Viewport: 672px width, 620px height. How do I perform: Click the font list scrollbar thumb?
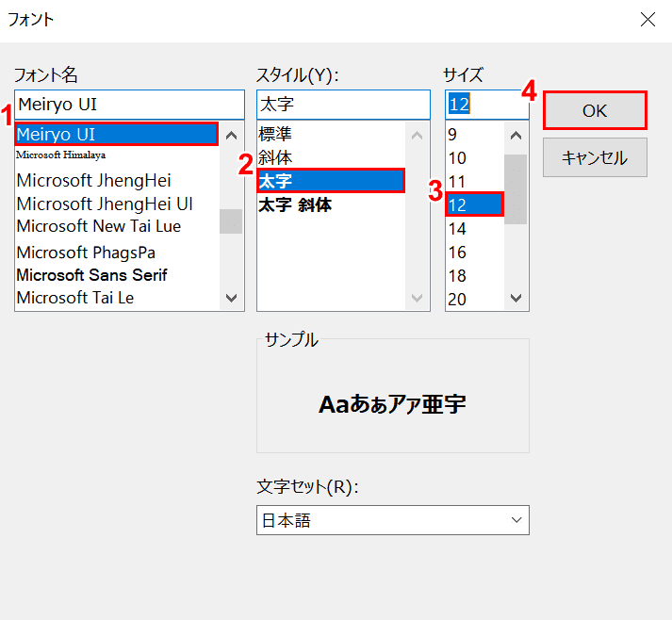232,221
